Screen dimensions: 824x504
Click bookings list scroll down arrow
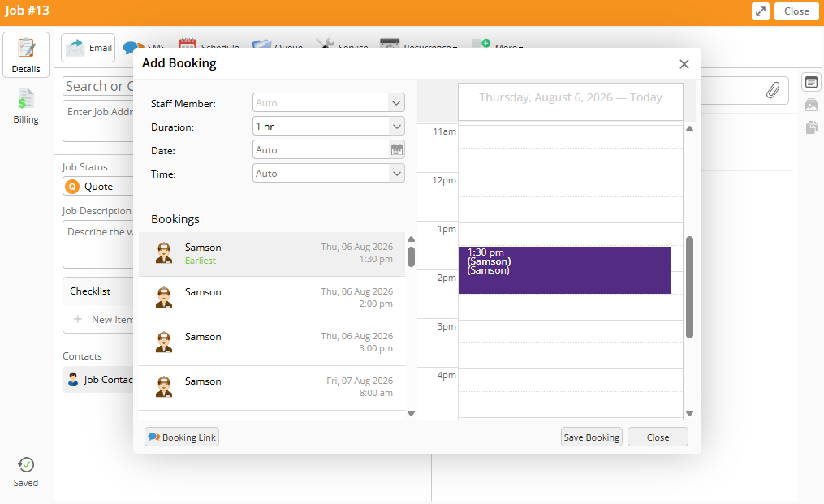click(x=411, y=414)
